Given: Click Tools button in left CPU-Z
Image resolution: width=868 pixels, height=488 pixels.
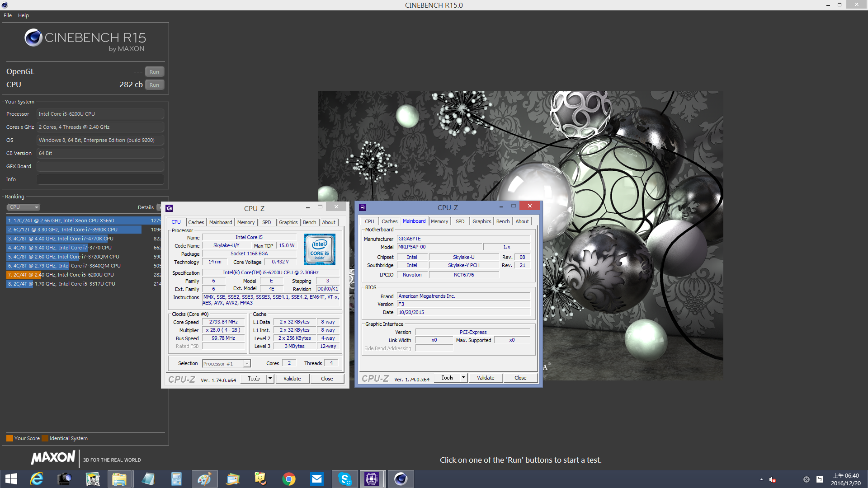Looking at the screenshot, I should (254, 379).
